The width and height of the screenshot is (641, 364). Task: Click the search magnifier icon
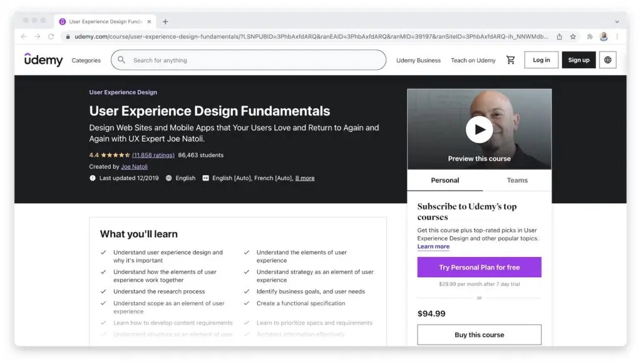121,59
